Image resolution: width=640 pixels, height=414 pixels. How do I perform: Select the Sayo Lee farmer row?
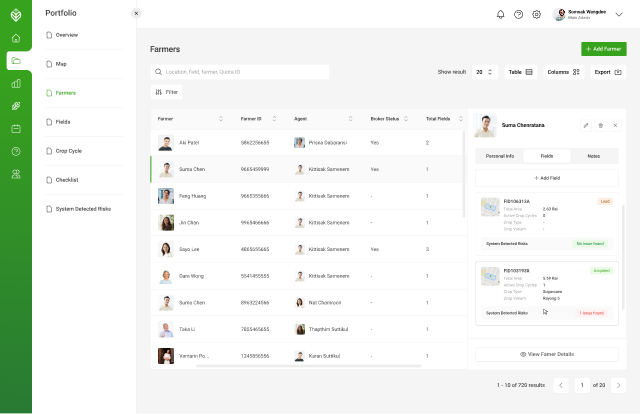click(309, 249)
